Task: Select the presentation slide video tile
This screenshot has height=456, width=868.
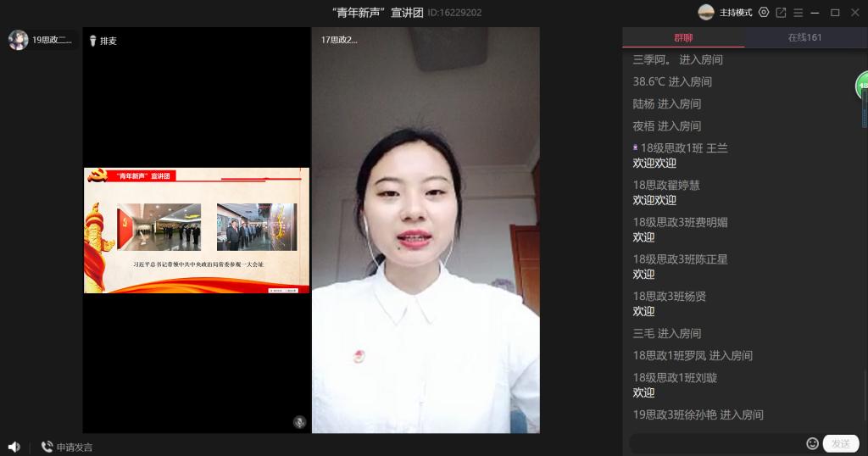Action: point(197,230)
